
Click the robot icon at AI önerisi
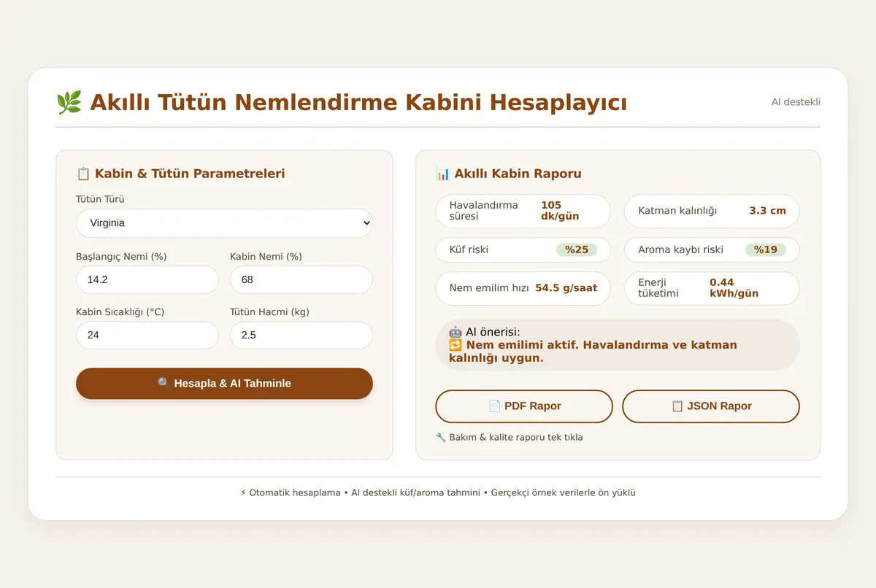pyautogui.click(x=456, y=332)
